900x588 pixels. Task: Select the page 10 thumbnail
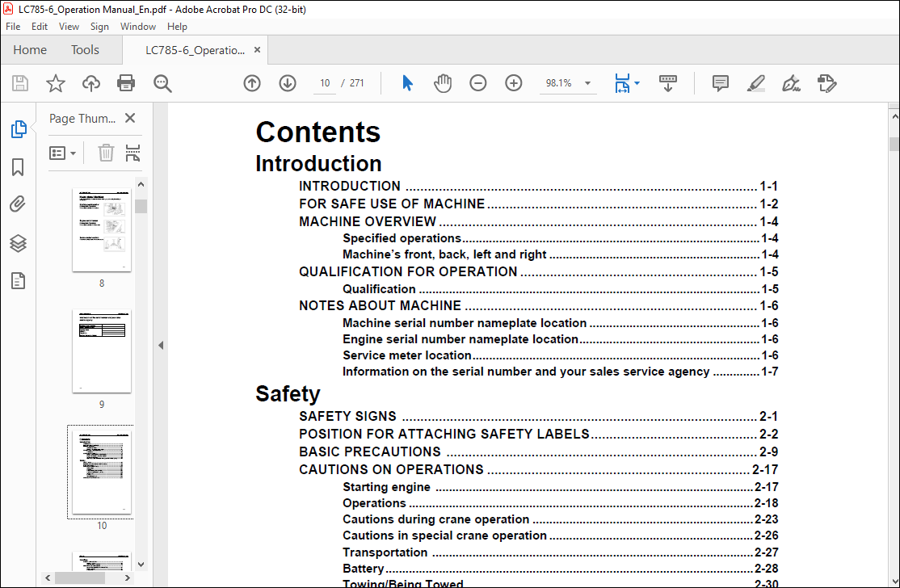pos(102,472)
